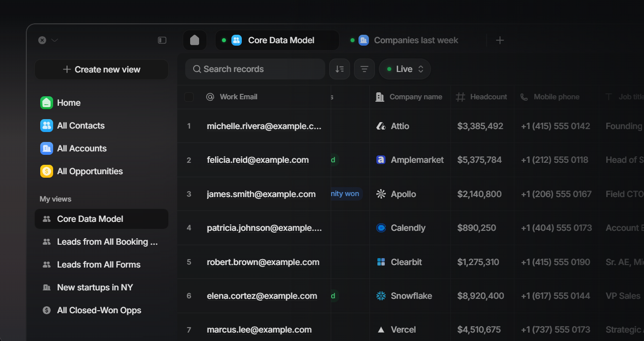Collapse sidebar with panel toggle icon

pyautogui.click(x=162, y=40)
